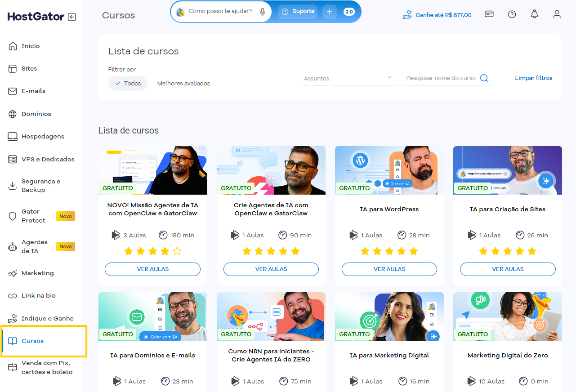
Task: Click the Como posso te ajudar input
Action: coord(220,11)
